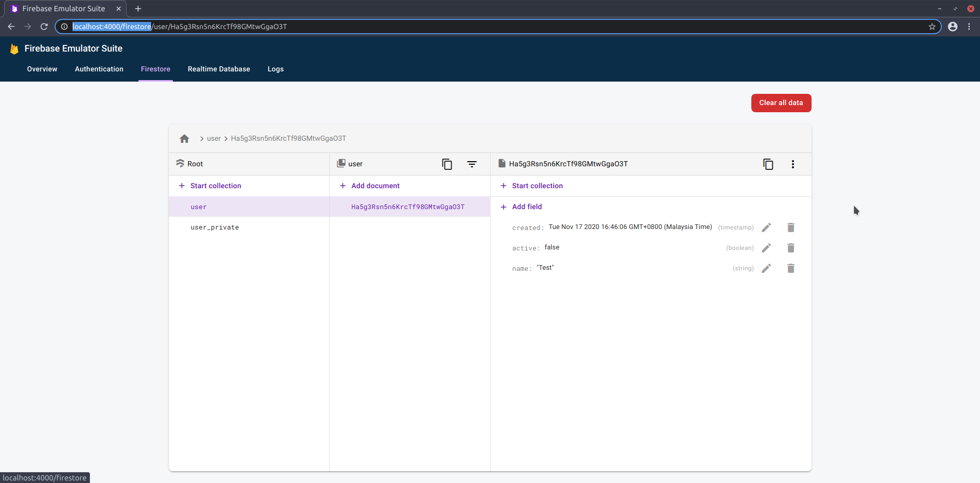Open the filter icon for user collection

point(472,164)
